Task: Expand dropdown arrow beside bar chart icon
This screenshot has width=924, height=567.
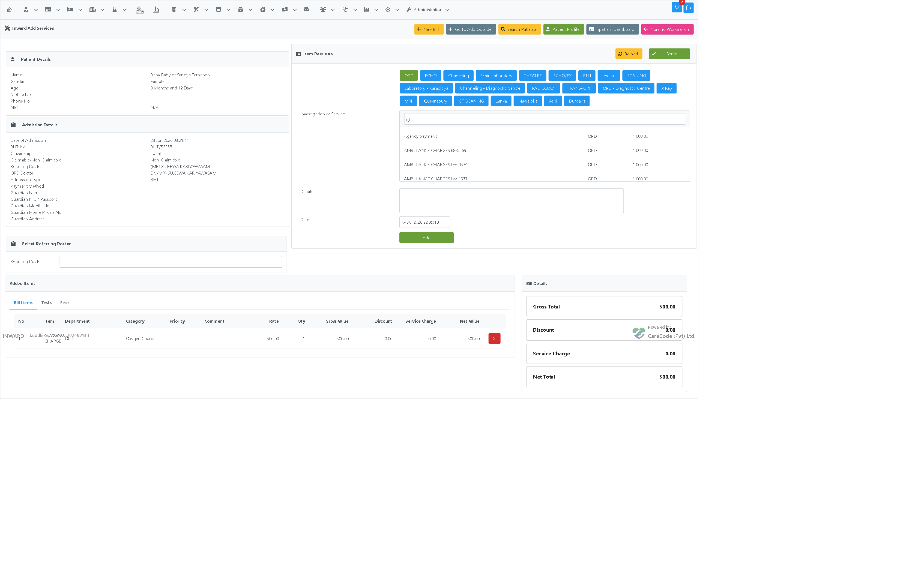Action: [x=376, y=10]
